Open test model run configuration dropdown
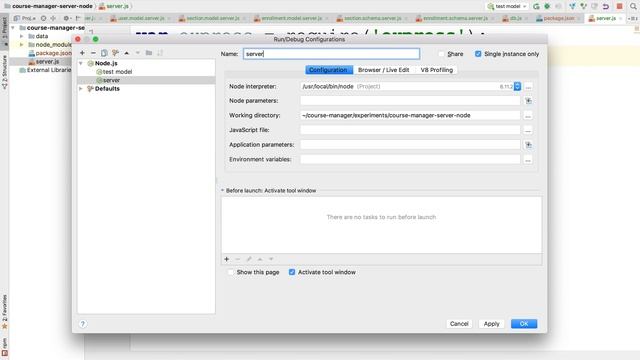Image resolution: width=640 pixels, height=360 pixels. 507,6
